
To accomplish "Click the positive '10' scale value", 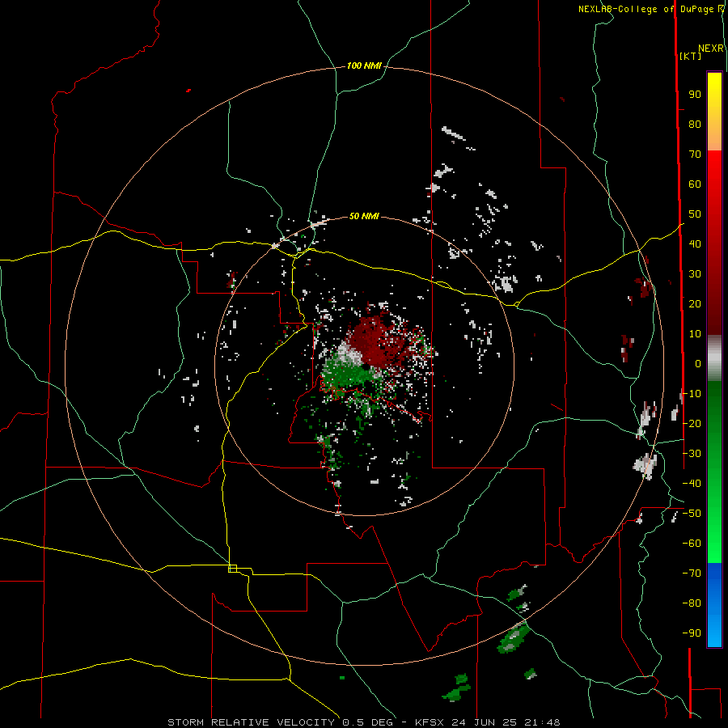I will click(695, 334).
